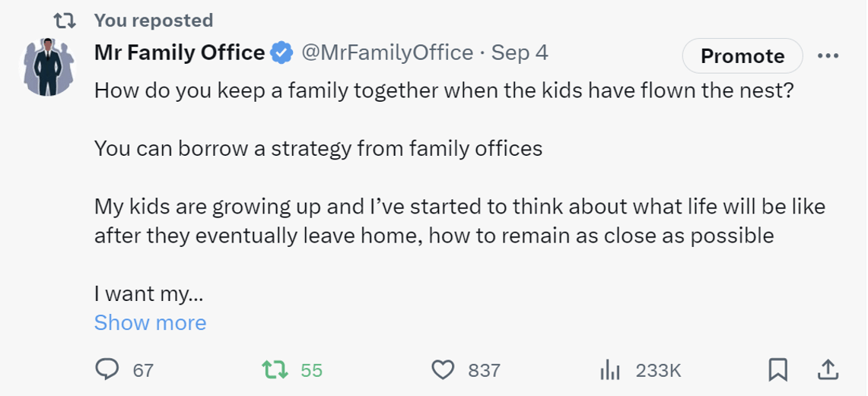This screenshot has width=868, height=396.
Task: Open the post by clicking its first line
Action: tap(444, 90)
